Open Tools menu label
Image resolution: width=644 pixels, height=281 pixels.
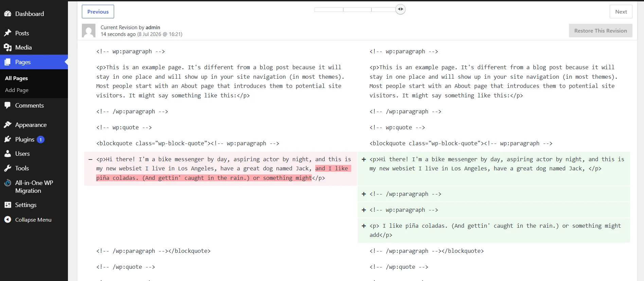(22, 168)
